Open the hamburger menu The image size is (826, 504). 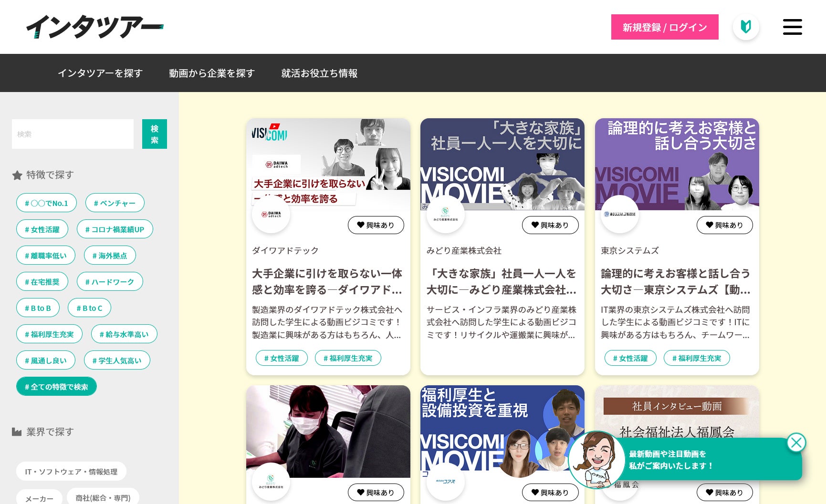pyautogui.click(x=793, y=27)
